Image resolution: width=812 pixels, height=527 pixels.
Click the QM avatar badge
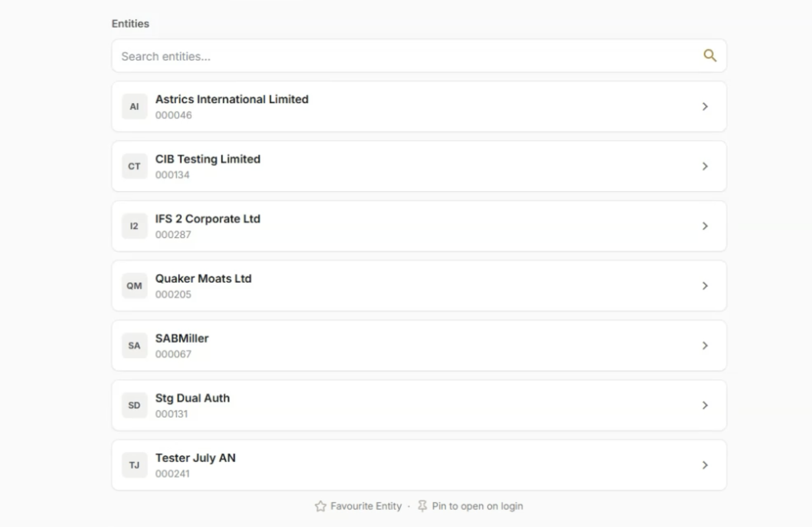134,286
